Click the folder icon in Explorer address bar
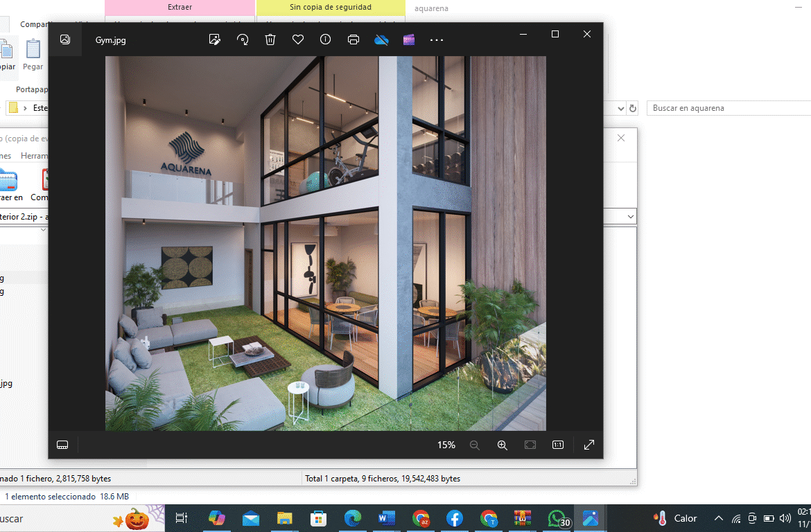The height and width of the screenshot is (532, 811). click(x=13, y=107)
